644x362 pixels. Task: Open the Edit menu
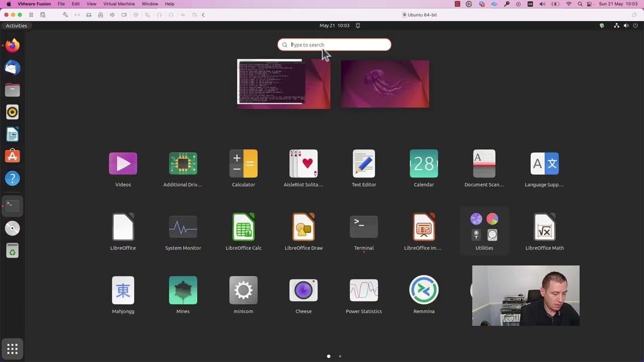(75, 4)
